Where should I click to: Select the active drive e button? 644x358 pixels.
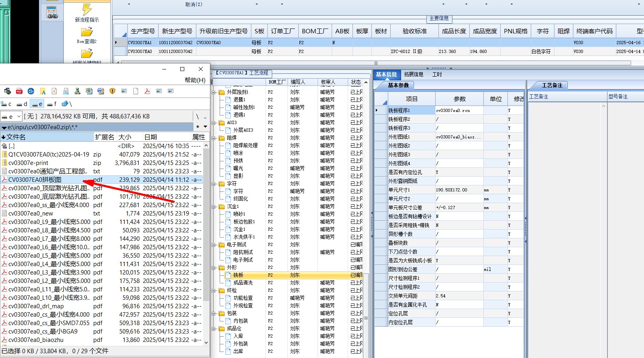[37, 104]
